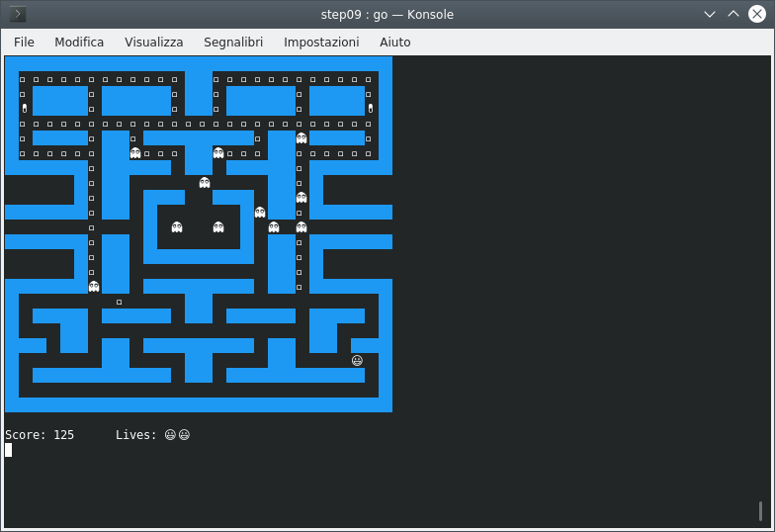This screenshot has width=775, height=532.
Task: Click the ghost at the bottom-left corridor end
Action: [x=93, y=287]
